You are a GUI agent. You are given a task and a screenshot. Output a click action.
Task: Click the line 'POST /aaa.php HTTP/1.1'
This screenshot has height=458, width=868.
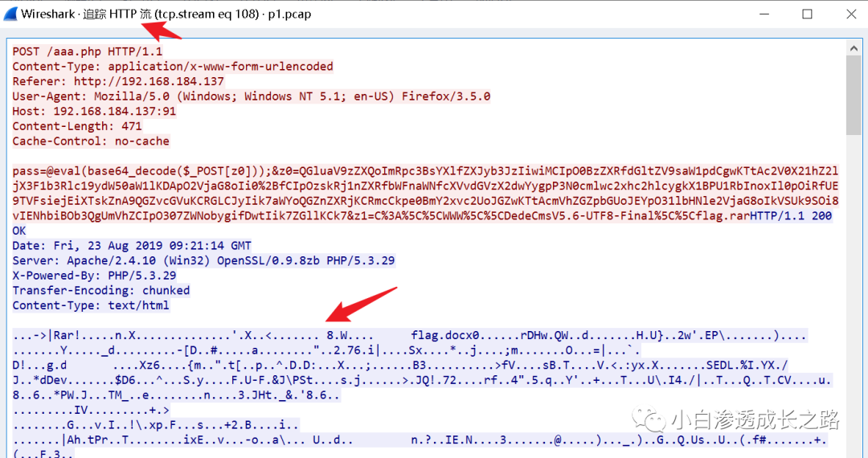coord(88,51)
